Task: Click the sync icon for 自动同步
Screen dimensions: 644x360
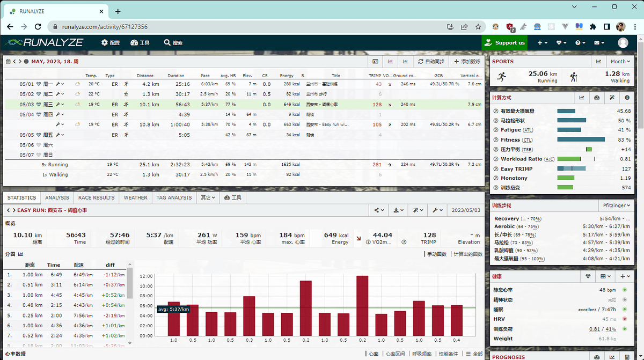Action: (x=421, y=62)
